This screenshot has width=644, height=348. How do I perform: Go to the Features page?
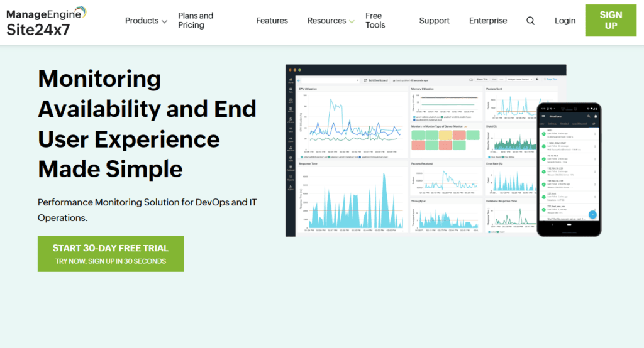(272, 21)
